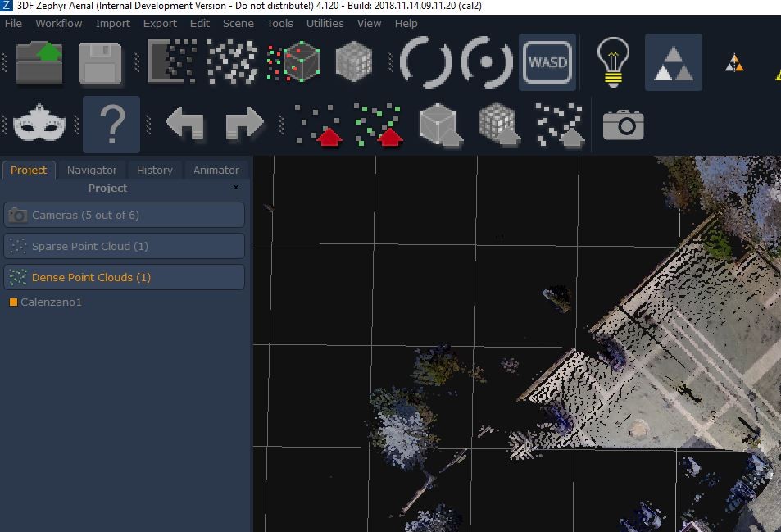Click the floppy disk save icon

click(x=100, y=62)
